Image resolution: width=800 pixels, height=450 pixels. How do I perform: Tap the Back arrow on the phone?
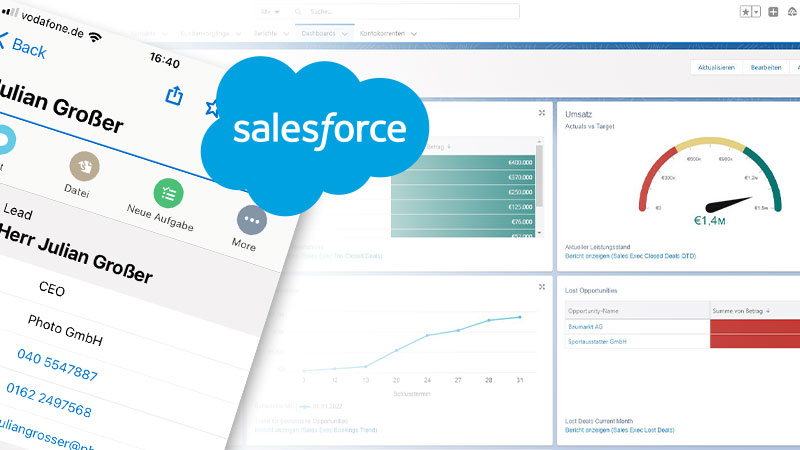3,41
